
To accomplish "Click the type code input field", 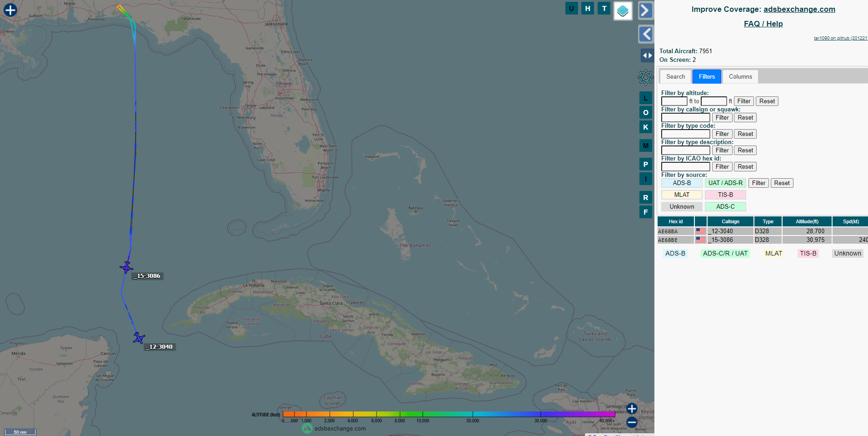I will [686, 134].
